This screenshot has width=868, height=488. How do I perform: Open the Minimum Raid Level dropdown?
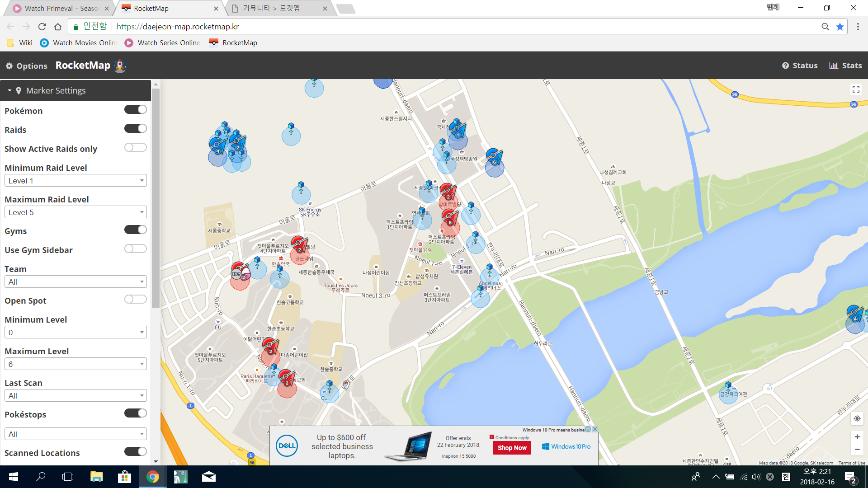[75, 181]
